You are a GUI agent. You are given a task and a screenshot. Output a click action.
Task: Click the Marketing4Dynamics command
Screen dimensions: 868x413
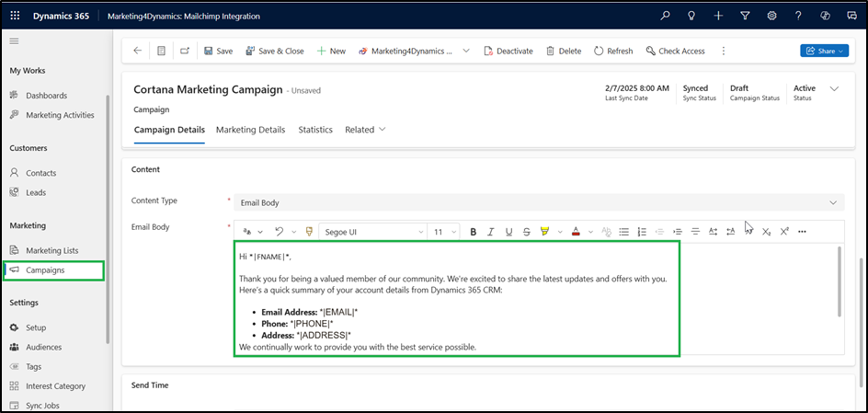pyautogui.click(x=405, y=51)
